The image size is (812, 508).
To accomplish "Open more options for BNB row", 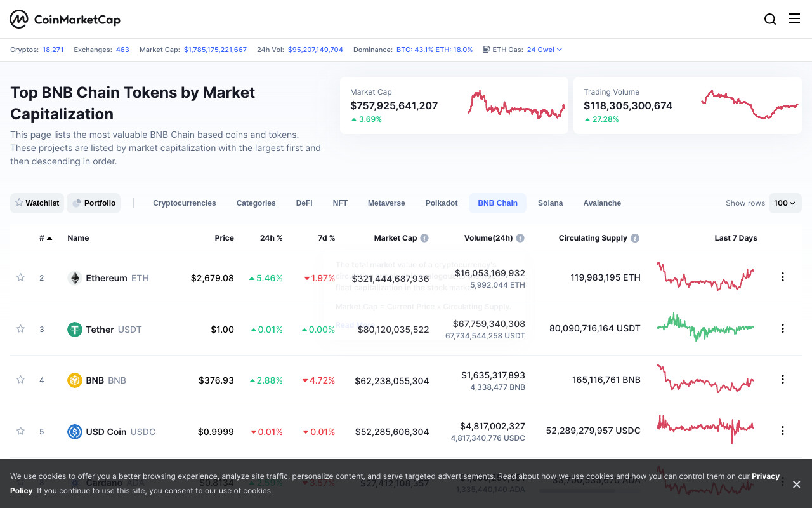I will click(x=783, y=379).
